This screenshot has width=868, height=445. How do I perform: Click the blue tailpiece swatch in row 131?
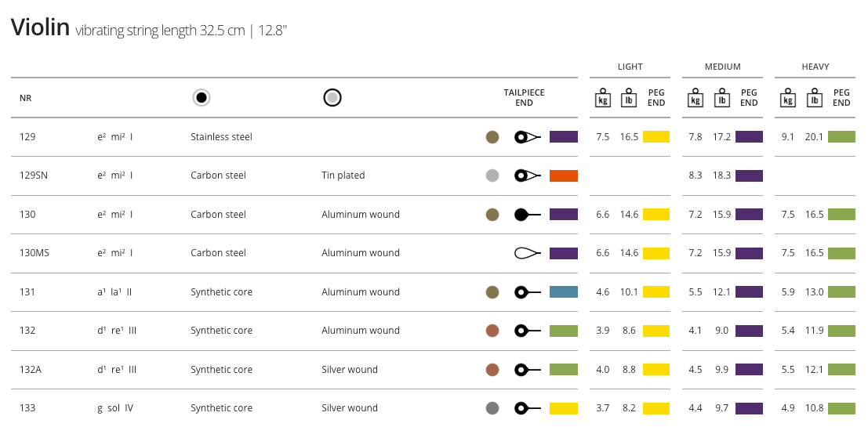coord(563,292)
